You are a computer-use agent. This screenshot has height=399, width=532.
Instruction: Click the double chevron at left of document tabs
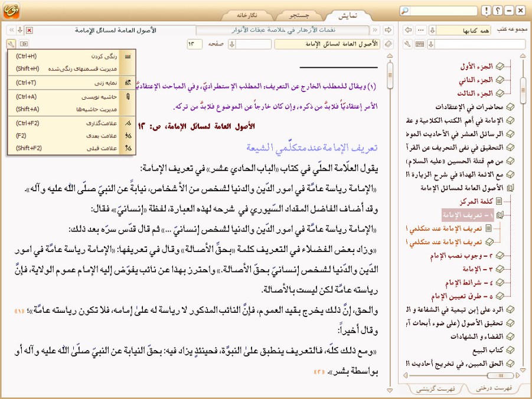[12, 31]
